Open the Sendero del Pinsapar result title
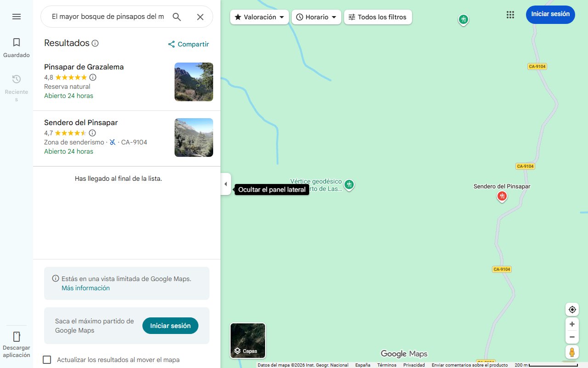Image resolution: width=588 pixels, height=368 pixels. 81,122
